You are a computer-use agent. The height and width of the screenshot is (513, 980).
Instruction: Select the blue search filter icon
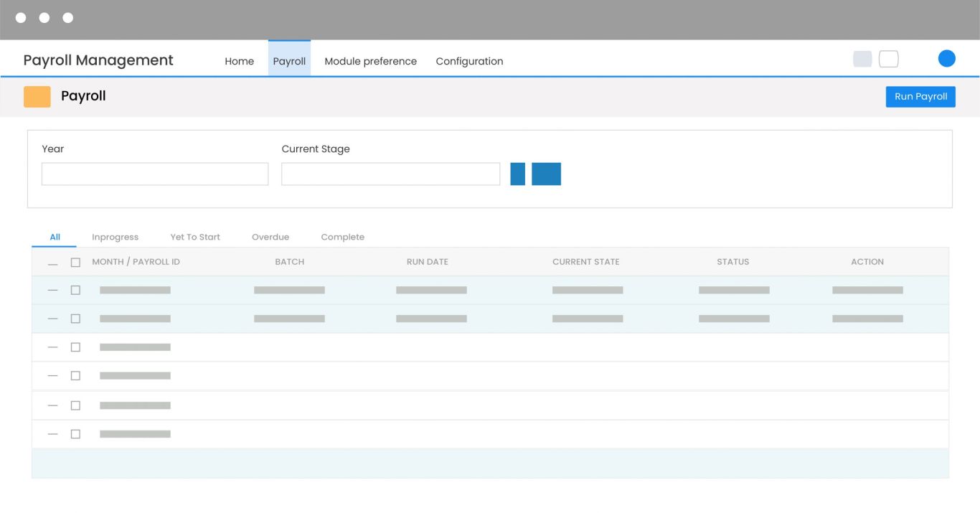(517, 174)
